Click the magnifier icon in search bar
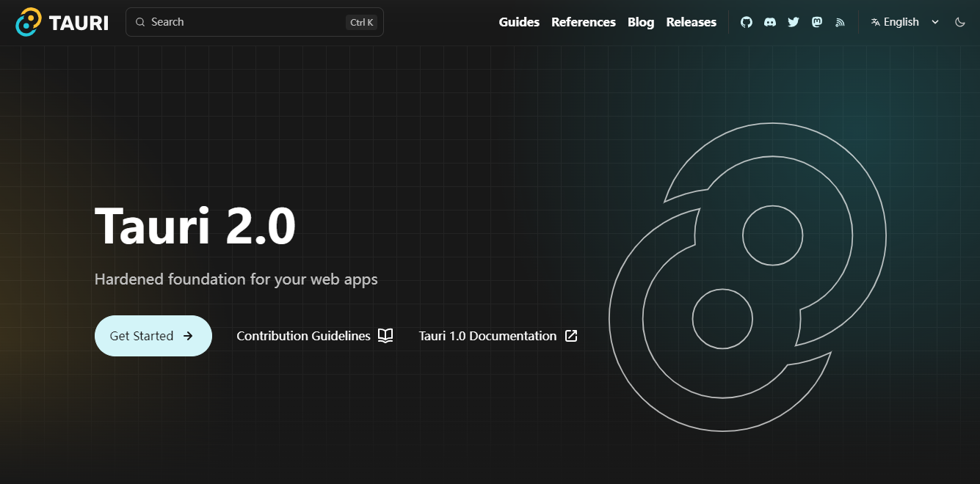The width and height of the screenshot is (980, 484). pyautogui.click(x=140, y=22)
